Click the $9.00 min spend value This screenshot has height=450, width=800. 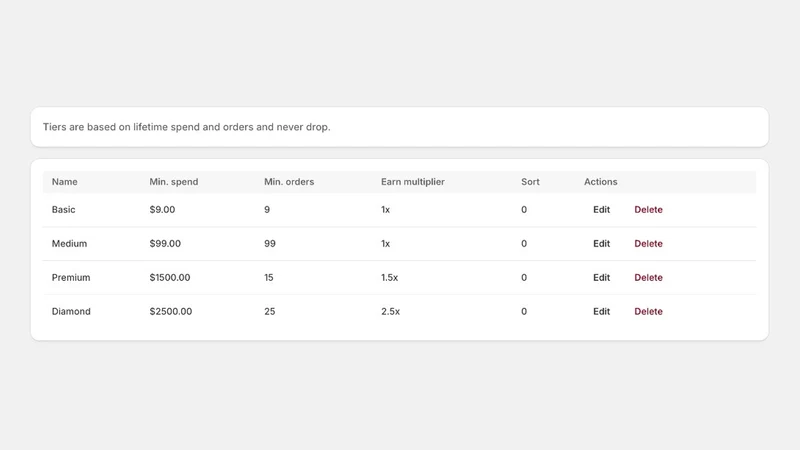click(x=162, y=210)
